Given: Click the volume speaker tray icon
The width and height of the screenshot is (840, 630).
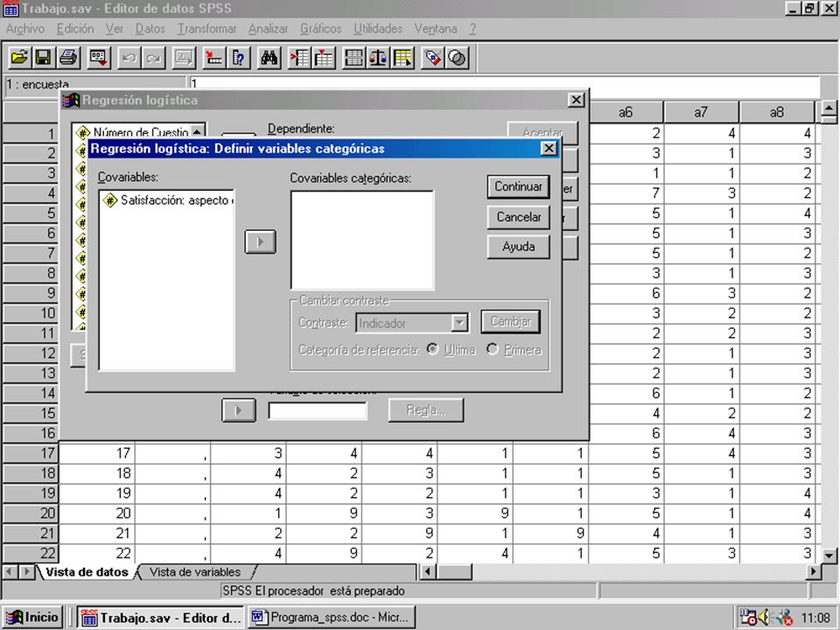Looking at the screenshot, I should 763,617.
